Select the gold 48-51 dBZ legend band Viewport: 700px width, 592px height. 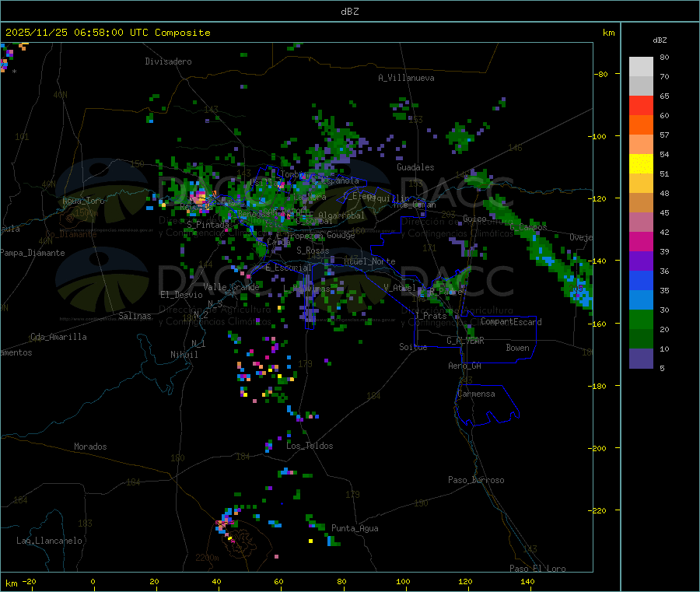[x=641, y=184]
